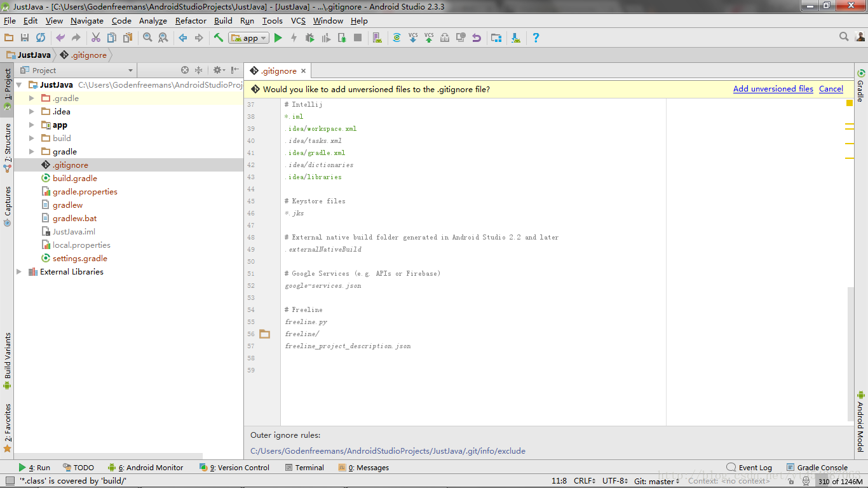The width and height of the screenshot is (868, 488).
Task: Synchronize the project with the toolbar icon
Action: pyautogui.click(x=41, y=38)
